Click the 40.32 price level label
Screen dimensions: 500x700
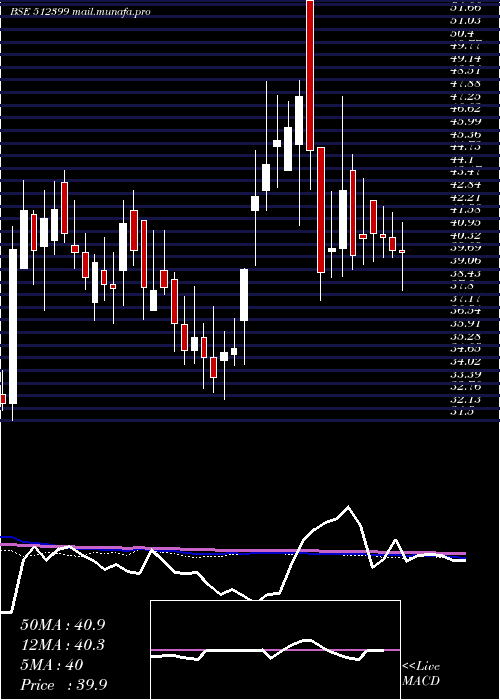coord(466,235)
